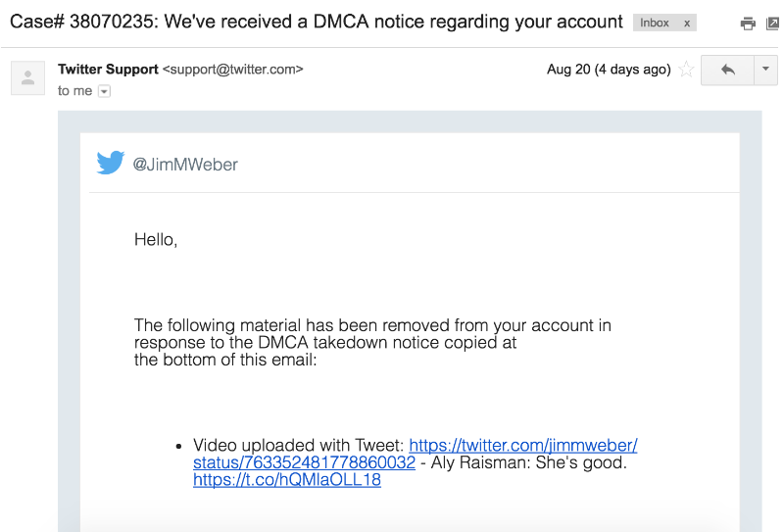Click the print email icon
The image size is (784, 532).
748,24
